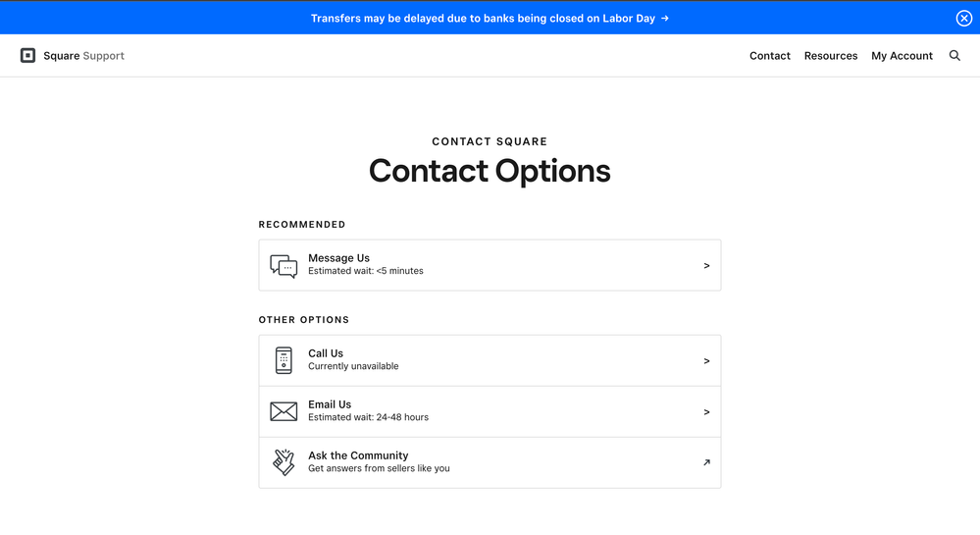This screenshot has width=980, height=535.
Task: Click the external arrow on Ask the Community
Action: pos(706,462)
